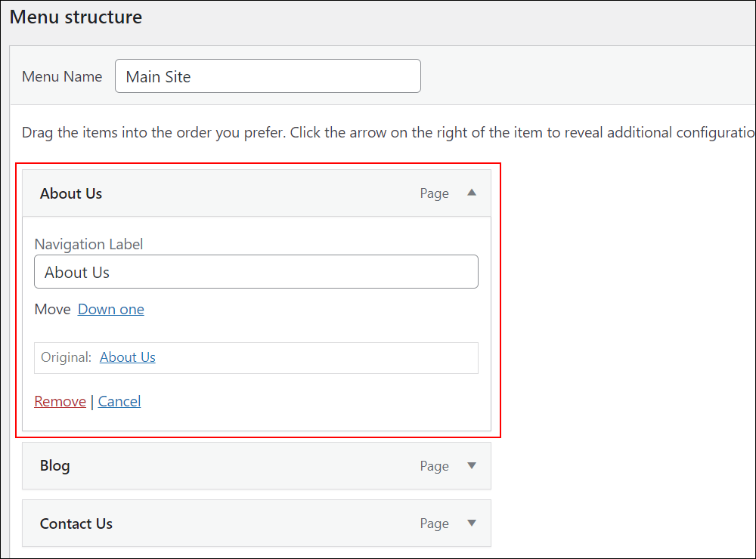Select the Blog menu item title
756x559 pixels.
(55, 466)
